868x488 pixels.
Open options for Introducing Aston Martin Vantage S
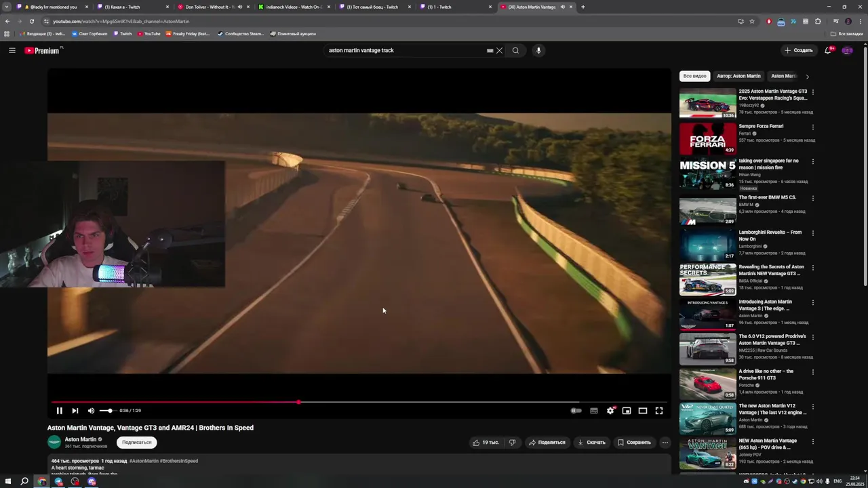tap(812, 302)
